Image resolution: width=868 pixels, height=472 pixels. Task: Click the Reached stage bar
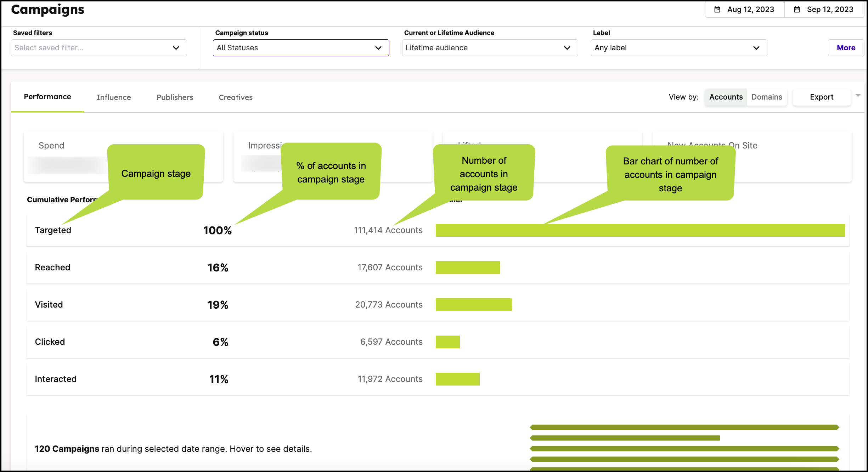[468, 267]
